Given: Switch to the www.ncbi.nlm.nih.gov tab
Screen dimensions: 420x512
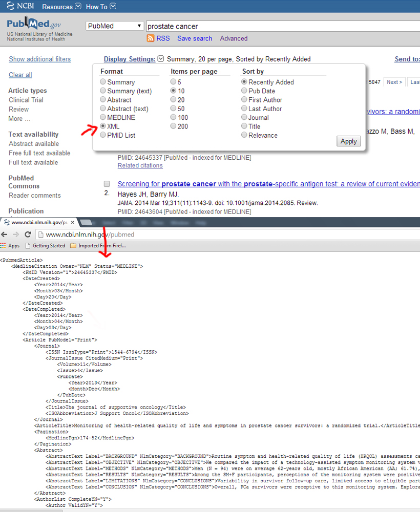Looking at the screenshot, I should 39,222.
